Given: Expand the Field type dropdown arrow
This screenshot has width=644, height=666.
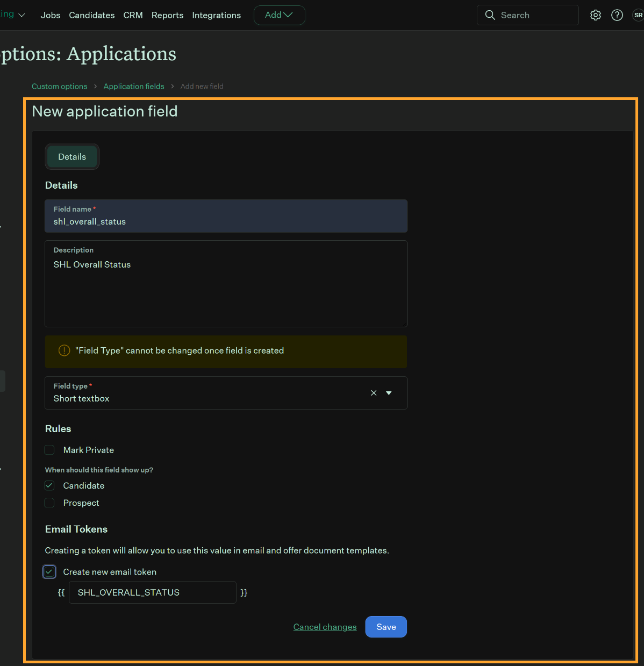Looking at the screenshot, I should point(389,393).
